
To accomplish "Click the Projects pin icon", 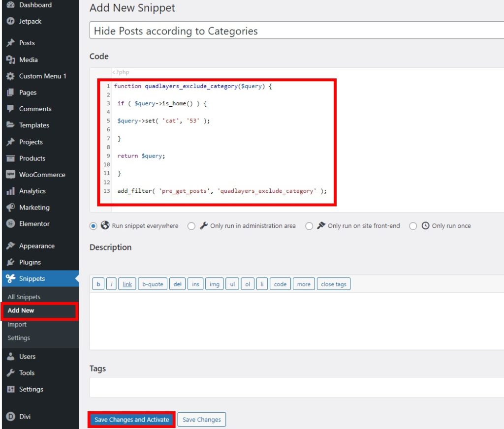I will [x=11, y=142].
